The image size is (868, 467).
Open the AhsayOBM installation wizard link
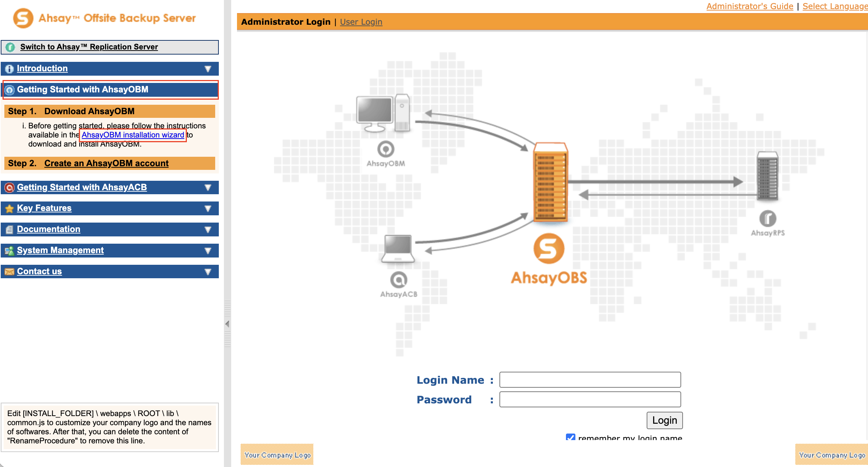tap(133, 135)
